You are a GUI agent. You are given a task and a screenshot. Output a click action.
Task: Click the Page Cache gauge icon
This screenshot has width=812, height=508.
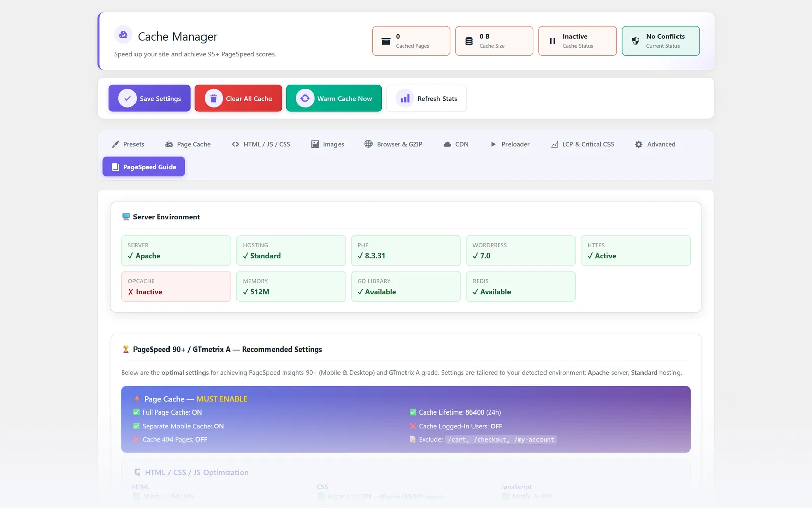169,144
